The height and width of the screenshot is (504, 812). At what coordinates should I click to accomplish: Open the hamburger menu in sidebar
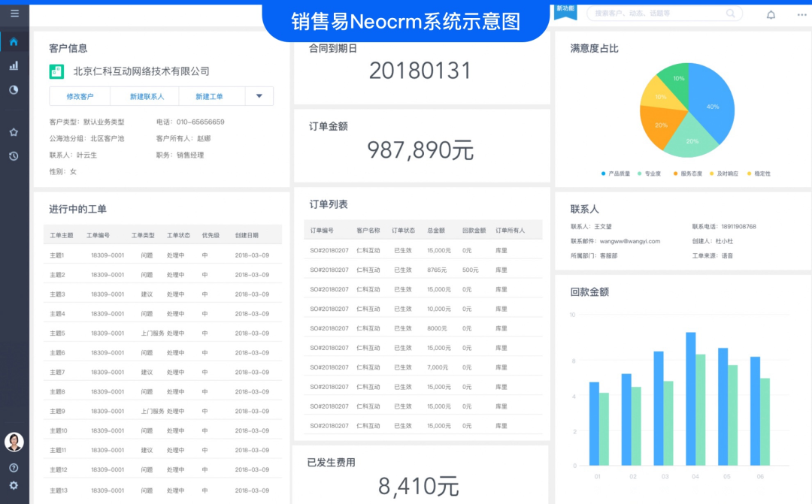(x=14, y=14)
